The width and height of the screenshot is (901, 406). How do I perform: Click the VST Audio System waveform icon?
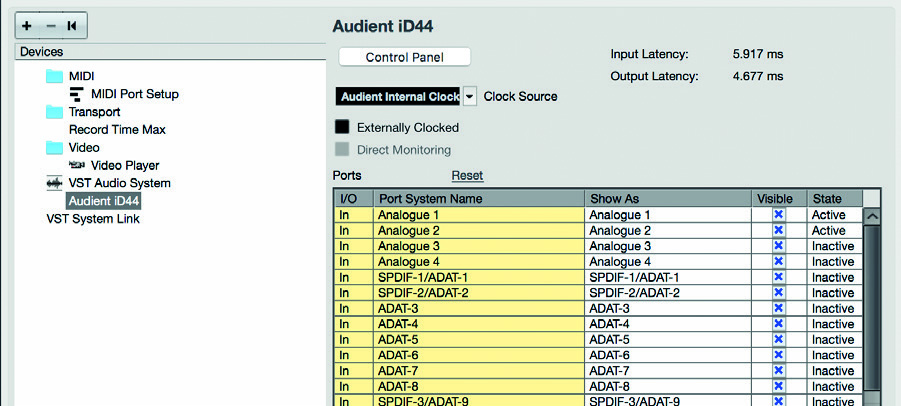(x=55, y=183)
